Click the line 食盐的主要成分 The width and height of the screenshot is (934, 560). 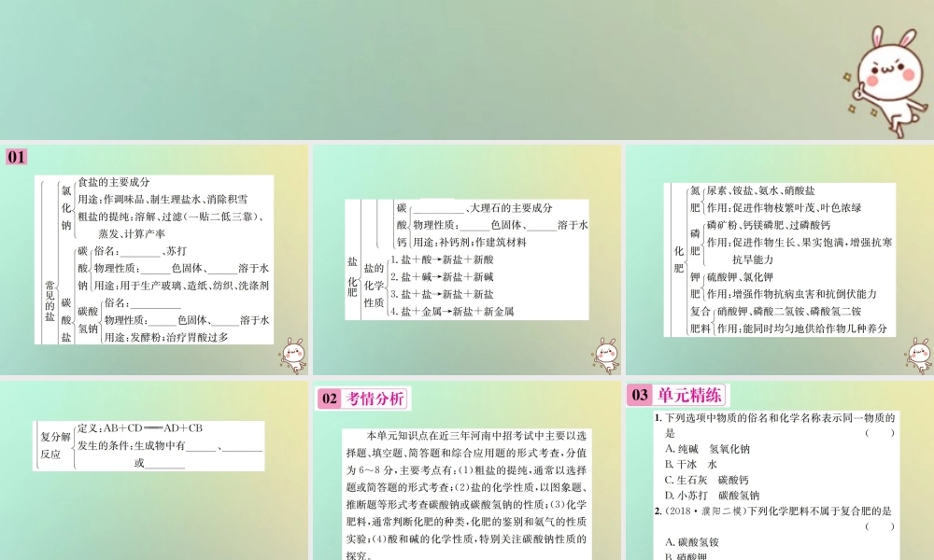114,182
